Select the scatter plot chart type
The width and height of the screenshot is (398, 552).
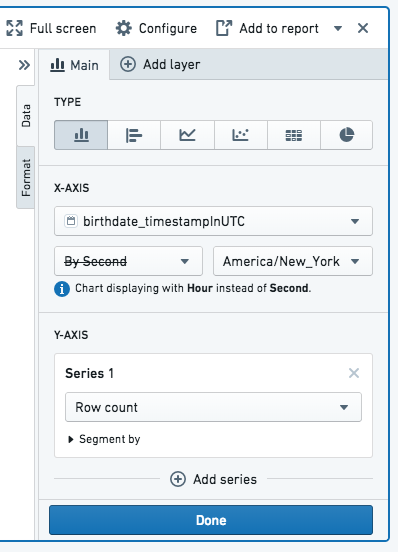pyautogui.click(x=241, y=135)
